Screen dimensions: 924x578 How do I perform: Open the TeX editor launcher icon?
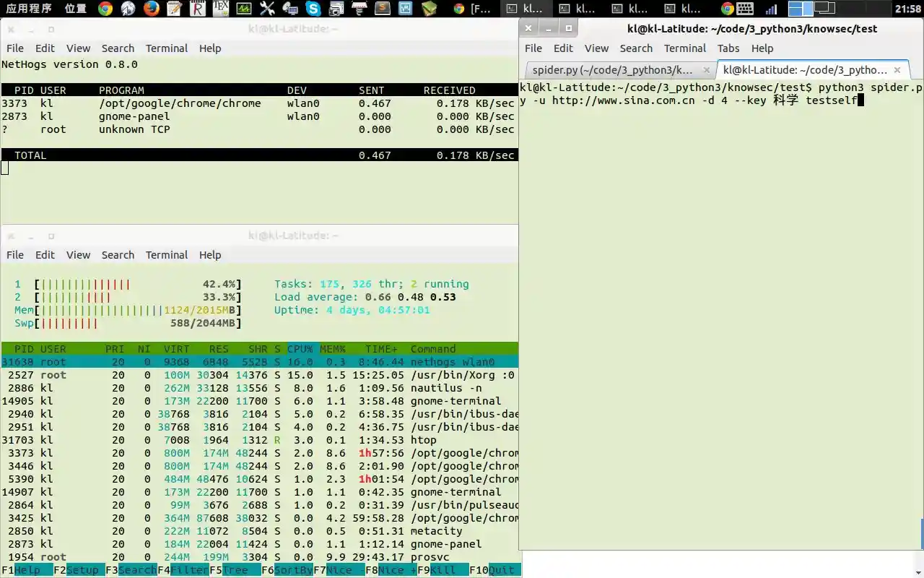[221, 9]
